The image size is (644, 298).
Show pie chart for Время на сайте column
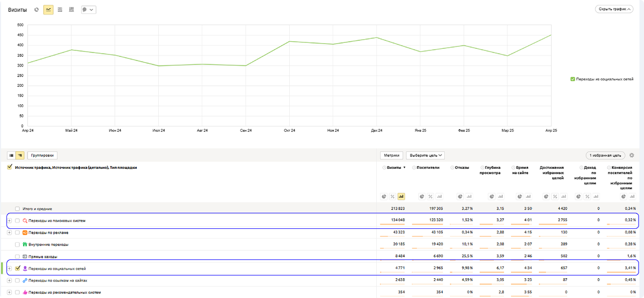click(x=519, y=196)
